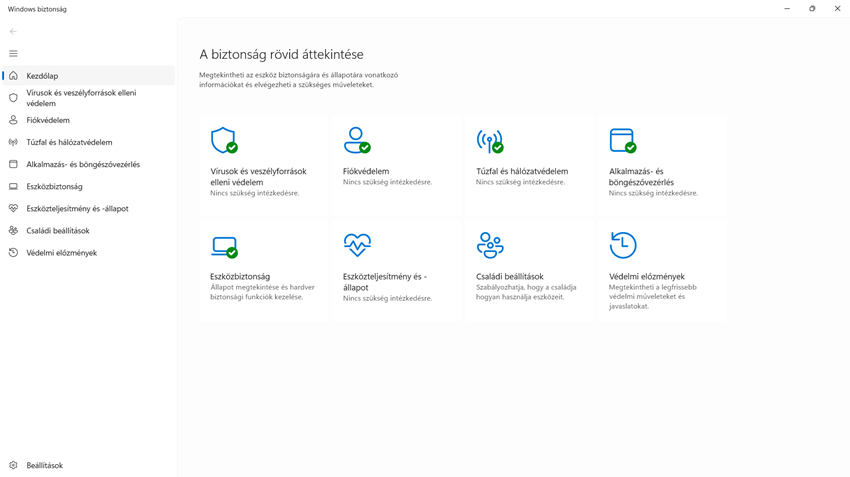Viewport: 850px width, 477px height.
Task: Go to Tűzfal és hálózatvédelem in sidebar
Action: [89, 142]
